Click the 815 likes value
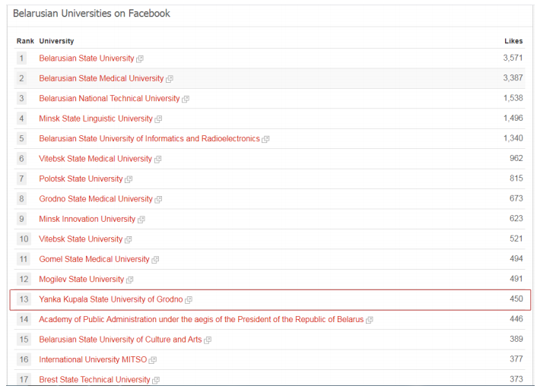 516,178
